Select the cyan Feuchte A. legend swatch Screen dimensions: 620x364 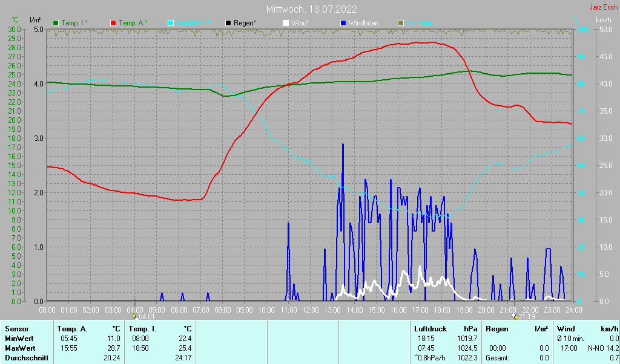pyautogui.click(x=170, y=24)
